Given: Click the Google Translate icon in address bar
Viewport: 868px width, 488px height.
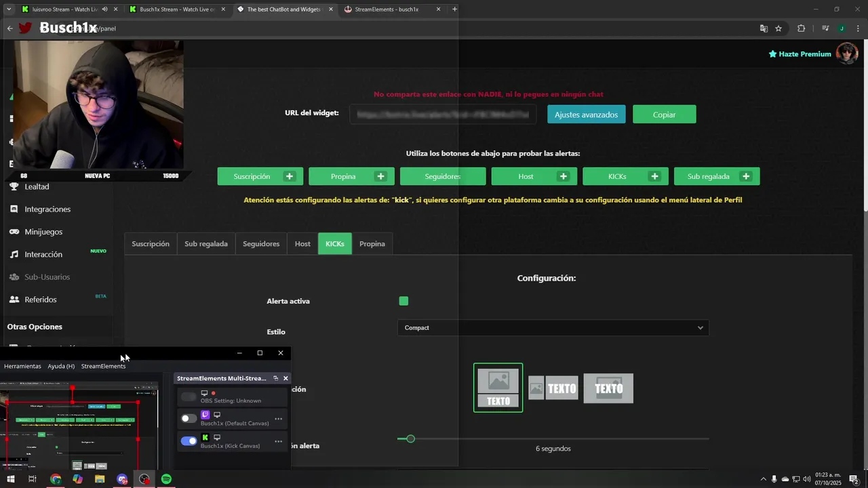Looking at the screenshot, I should [764, 28].
